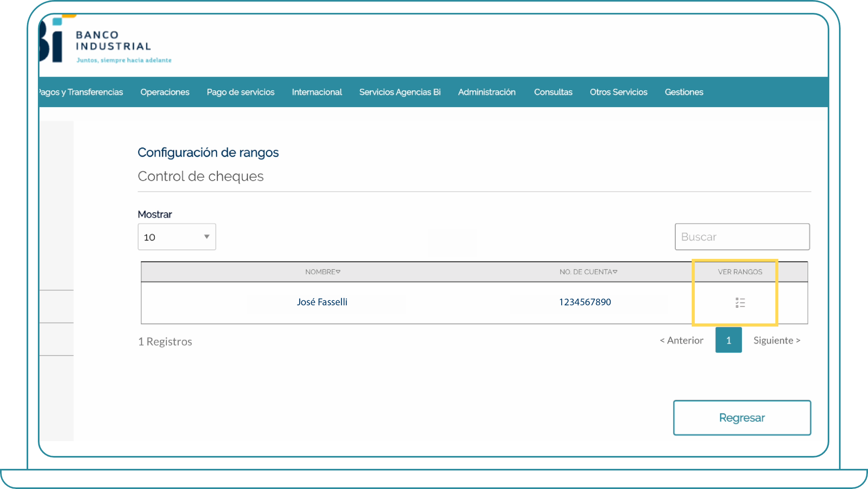The width and height of the screenshot is (868, 489).
Task: Click the Banco Industrial logo
Action: pos(106,39)
